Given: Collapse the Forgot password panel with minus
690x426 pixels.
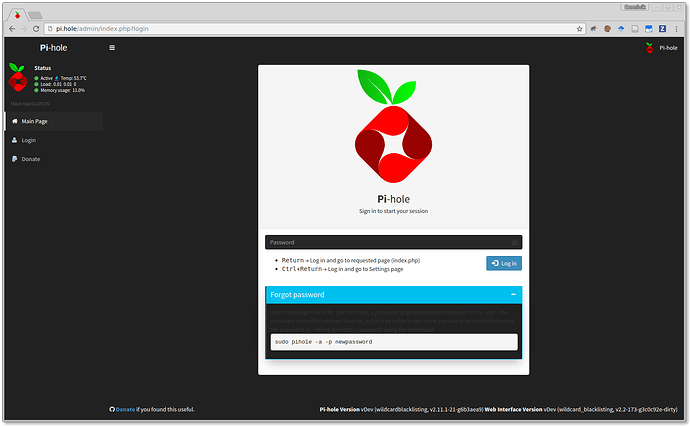Looking at the screenshot, I should (513, 295).
